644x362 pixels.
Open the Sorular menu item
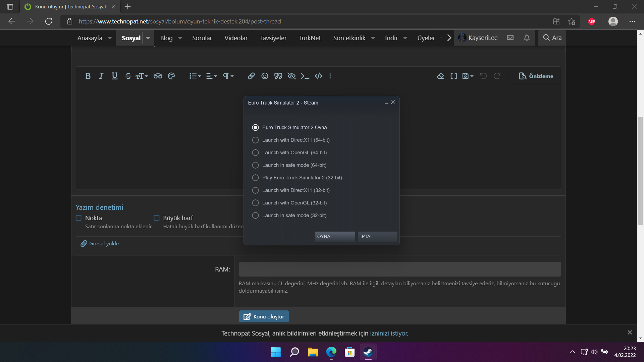click(202, 38)
